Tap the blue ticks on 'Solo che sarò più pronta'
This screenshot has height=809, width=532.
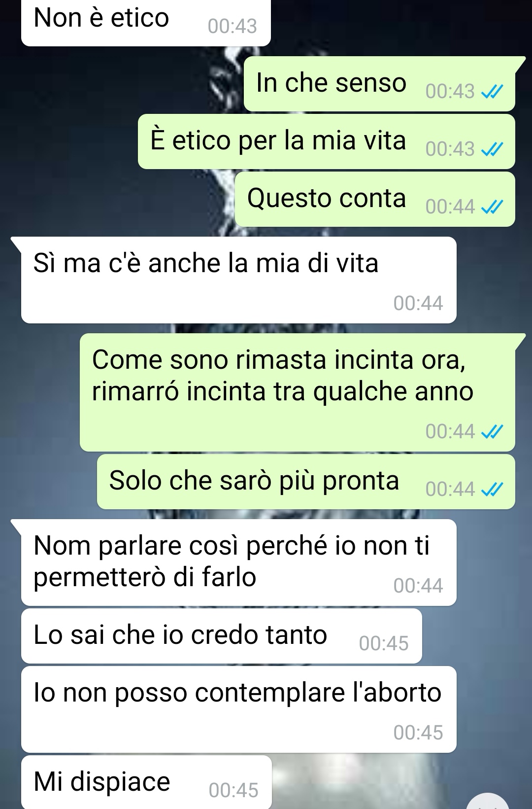(492, 490)
